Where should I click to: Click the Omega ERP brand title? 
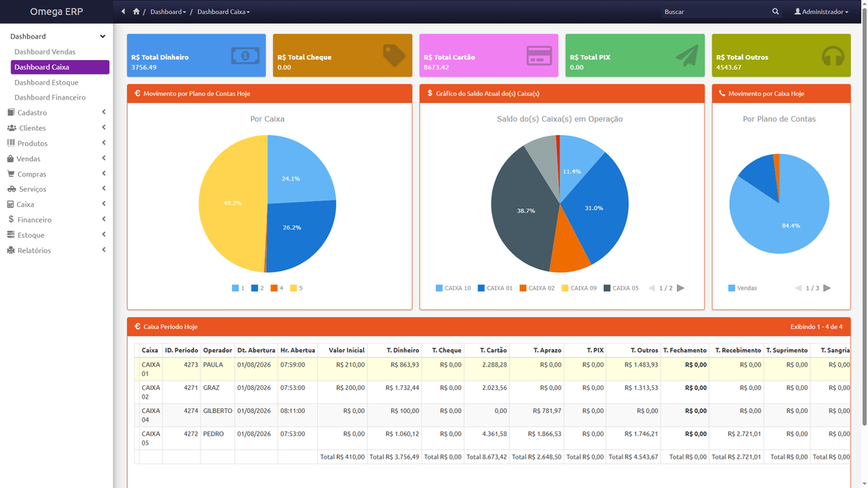(57, 12)
